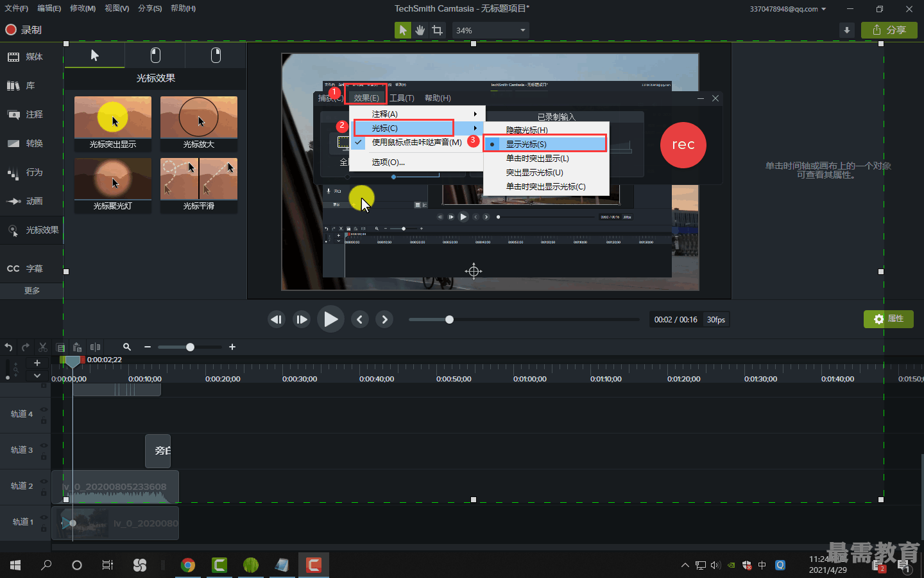Viewport: 924px width, 578px height.
Task: Open the canvas zoom 34% dropdown
Action: pyautogui.click(x=491, y=30)
